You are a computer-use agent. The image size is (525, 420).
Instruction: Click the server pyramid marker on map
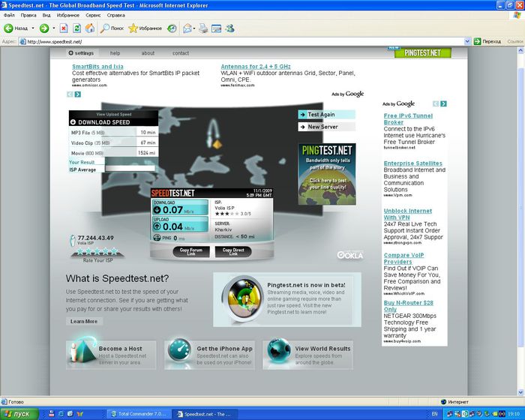pos(217,144)
